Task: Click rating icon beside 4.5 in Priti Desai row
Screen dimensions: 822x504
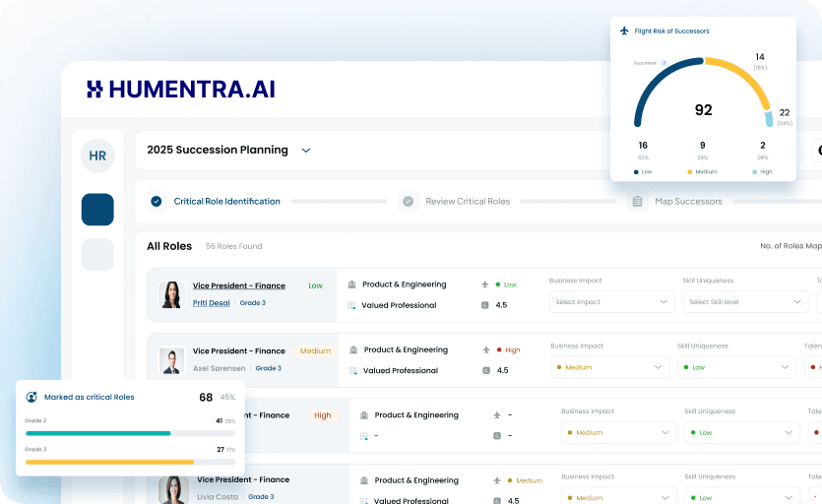Action: coord(485,305)
